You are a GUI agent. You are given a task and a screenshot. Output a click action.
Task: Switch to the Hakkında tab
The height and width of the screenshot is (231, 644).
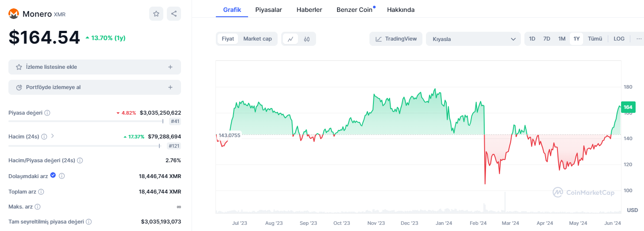(x=401, y=9)
